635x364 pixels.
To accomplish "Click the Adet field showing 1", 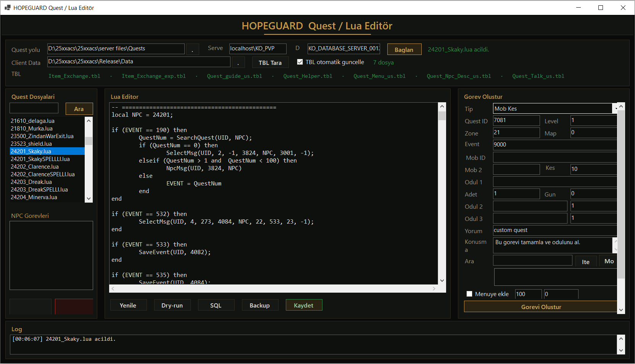I will [516, 194].
